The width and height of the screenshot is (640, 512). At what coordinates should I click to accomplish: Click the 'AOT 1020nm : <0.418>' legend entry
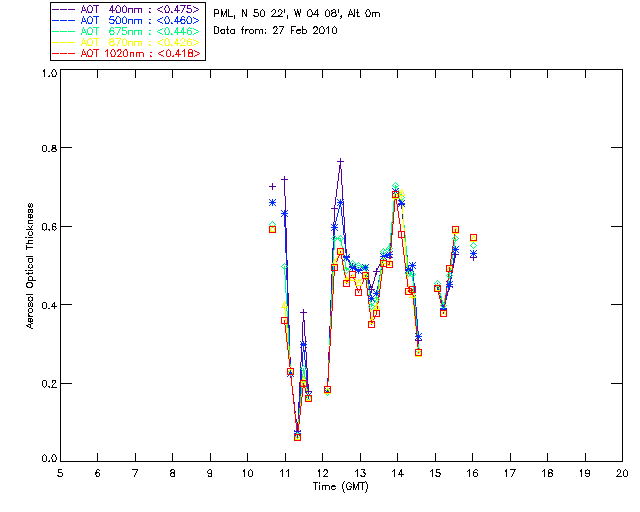tap(127, 53)
